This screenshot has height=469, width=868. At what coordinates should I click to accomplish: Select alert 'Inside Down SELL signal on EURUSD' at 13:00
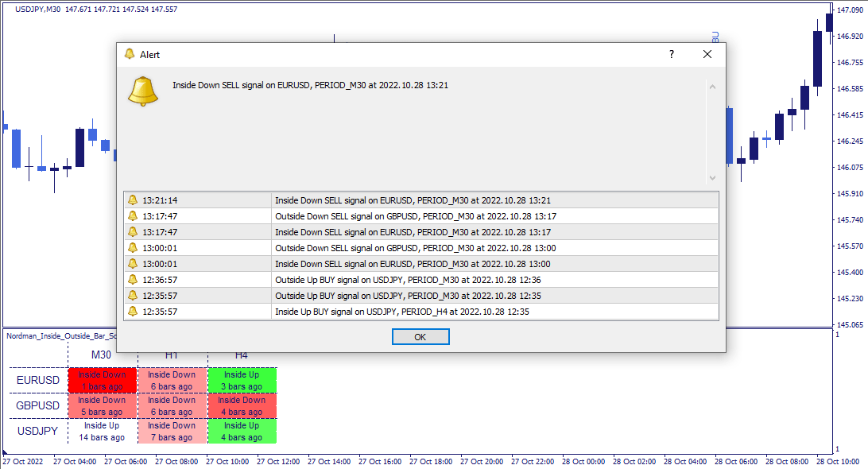[x=421, y=264]
